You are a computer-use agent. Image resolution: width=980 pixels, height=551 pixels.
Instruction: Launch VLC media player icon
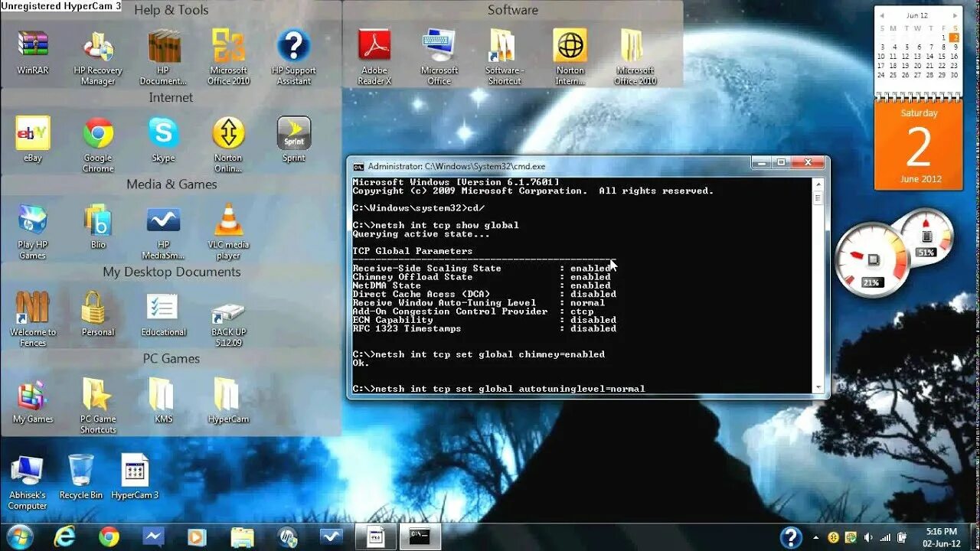click(x=228, y=232)
